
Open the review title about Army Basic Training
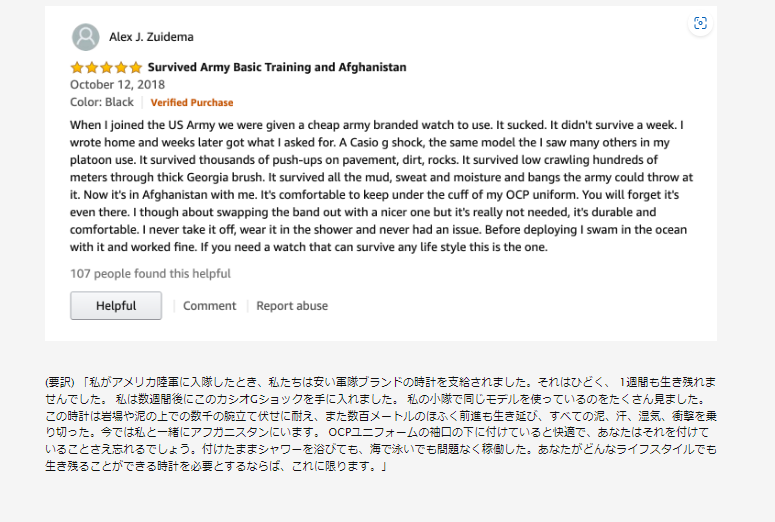tap(277, 68)
